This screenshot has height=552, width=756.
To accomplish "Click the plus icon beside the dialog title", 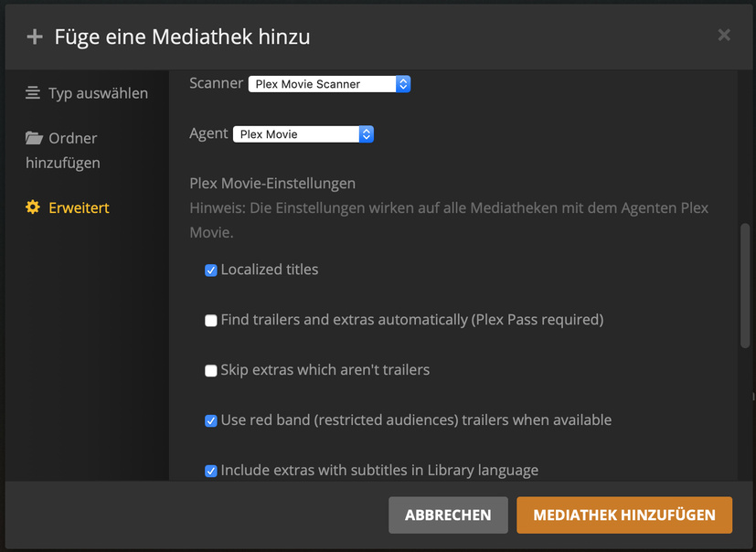I will (35, 37).
